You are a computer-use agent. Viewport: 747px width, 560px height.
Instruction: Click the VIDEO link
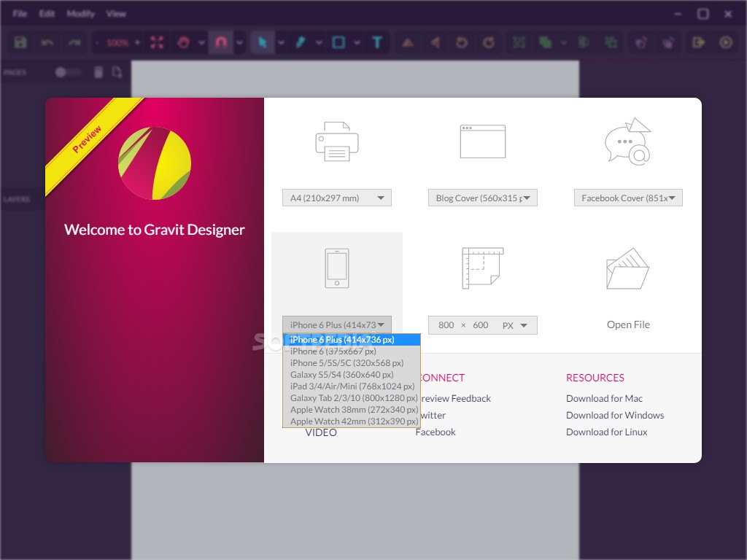click(321, 433)
